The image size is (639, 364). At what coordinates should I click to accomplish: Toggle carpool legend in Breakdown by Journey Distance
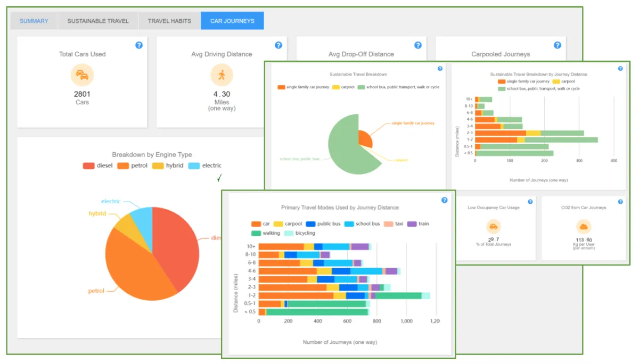(563, 81)
